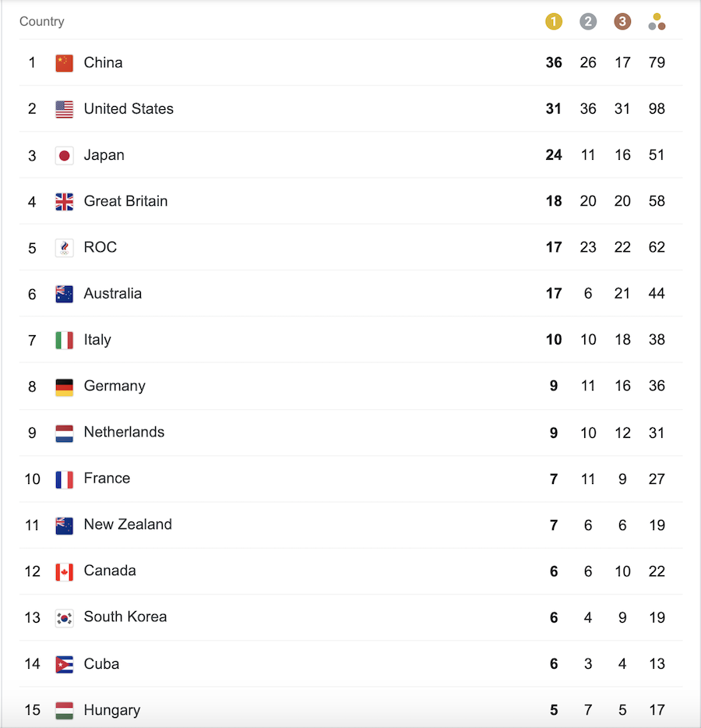Click the gold medal column icon
The image size is (701, 728).
click(554, 21)
